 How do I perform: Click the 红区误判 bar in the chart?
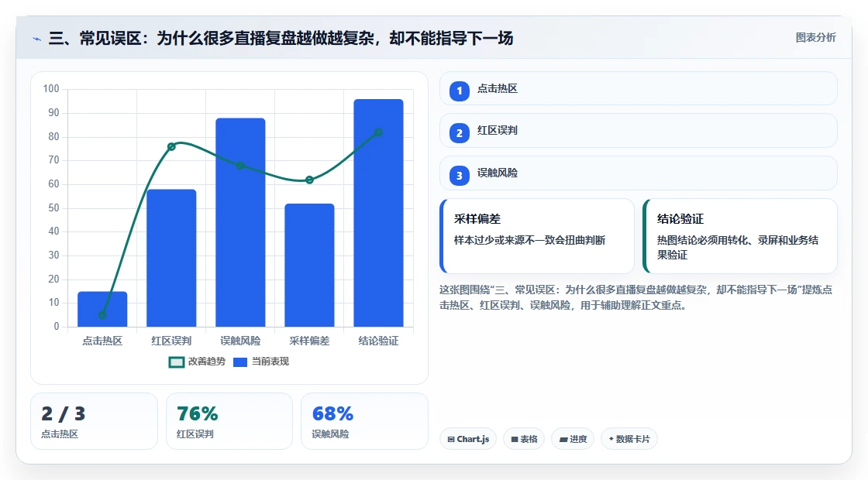[x=171, y=259]
